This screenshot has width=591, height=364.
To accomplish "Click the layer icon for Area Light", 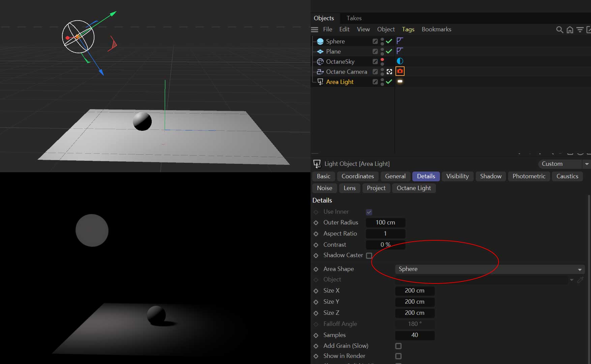I will tap(375, 82).
